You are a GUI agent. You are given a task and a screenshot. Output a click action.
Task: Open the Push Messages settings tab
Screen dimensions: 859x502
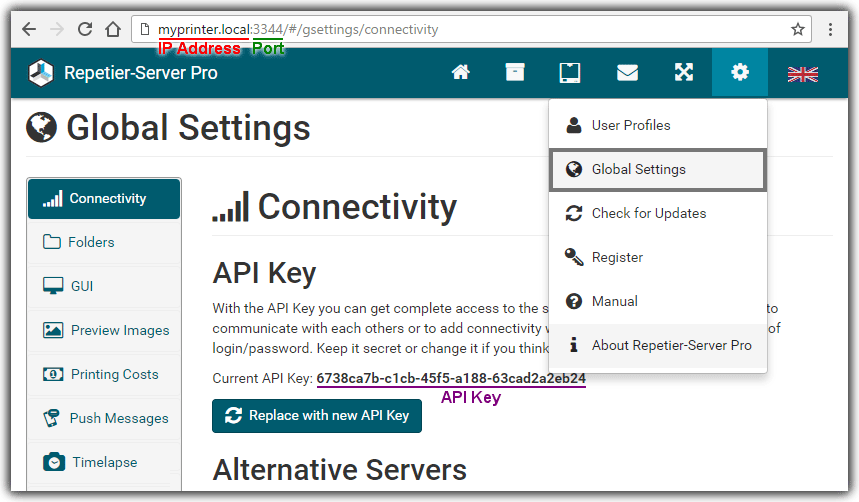pos(104,418)
